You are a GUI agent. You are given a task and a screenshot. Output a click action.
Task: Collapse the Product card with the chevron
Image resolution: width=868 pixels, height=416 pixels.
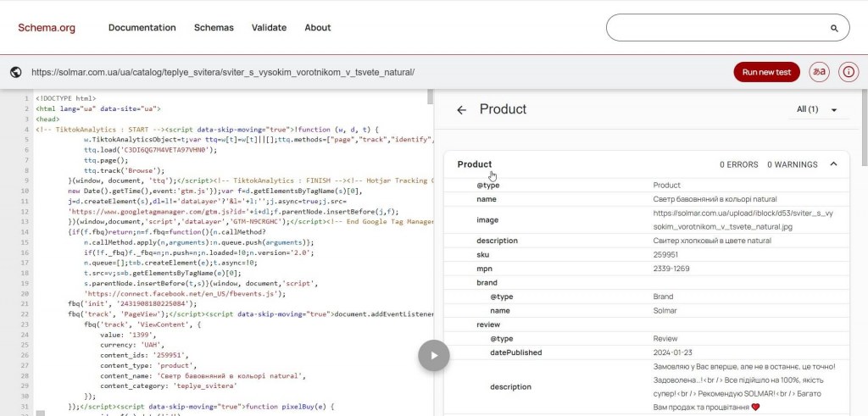pyautogui.click(x=834, y=164)
